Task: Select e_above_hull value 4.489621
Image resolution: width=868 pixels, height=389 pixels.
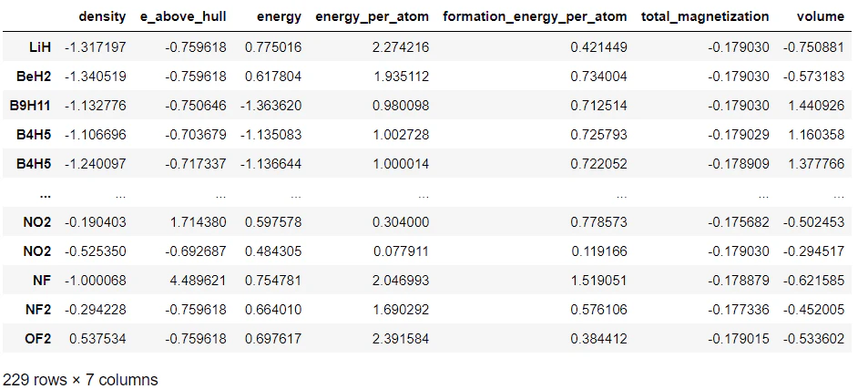Action: 198,280
